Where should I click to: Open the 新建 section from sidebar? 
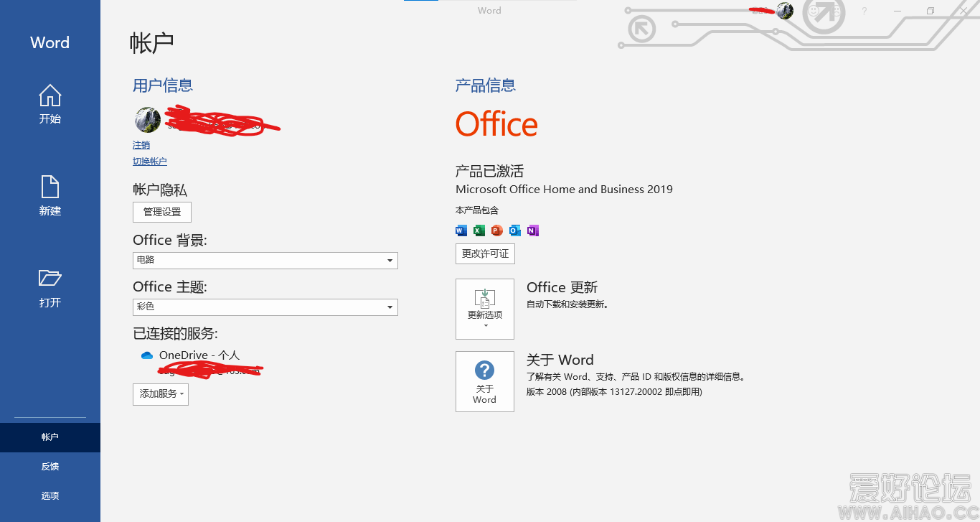[x=50, y=195]
